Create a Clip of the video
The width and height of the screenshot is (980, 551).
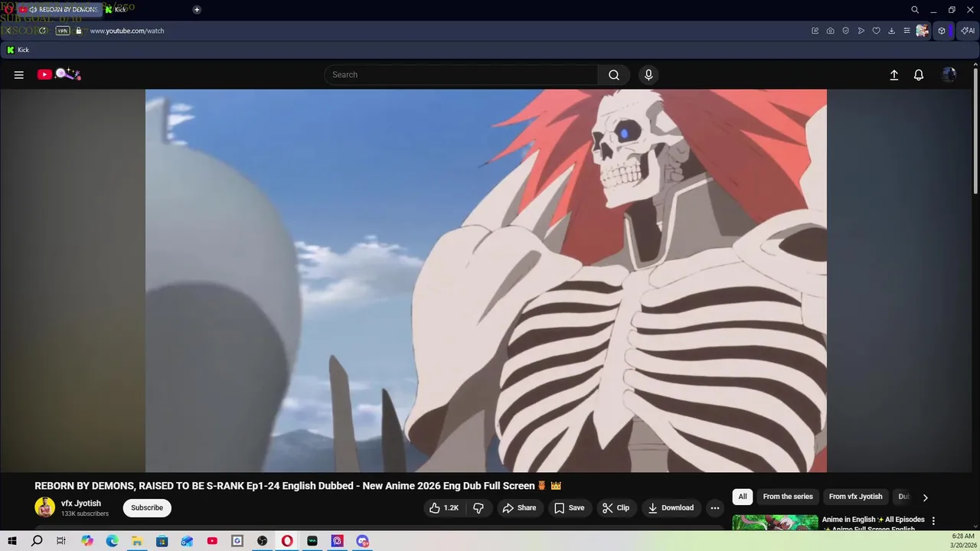pos(616,508)
